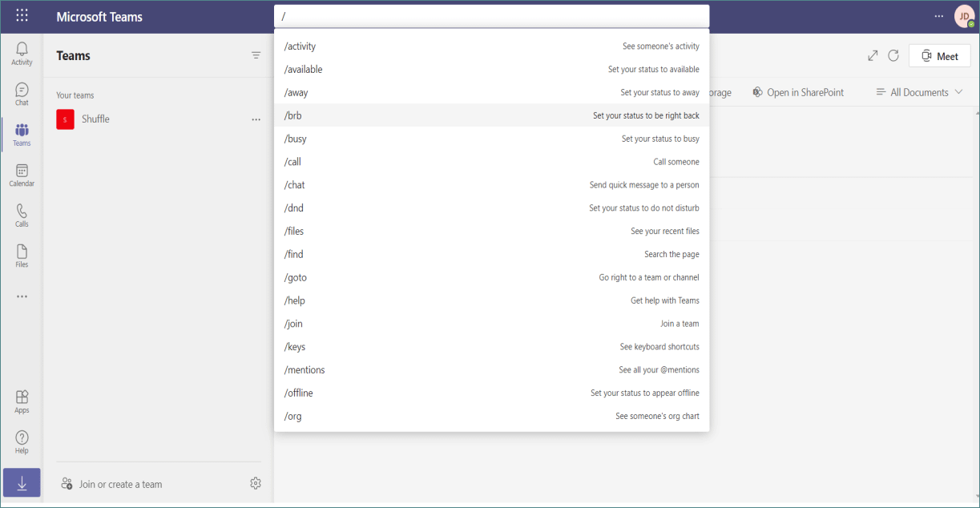Open the settings ellipsis near your avatar
Image resolution: width=980 pixels, height=508 pixels.
pyautogui.click(x=938, y=16)
